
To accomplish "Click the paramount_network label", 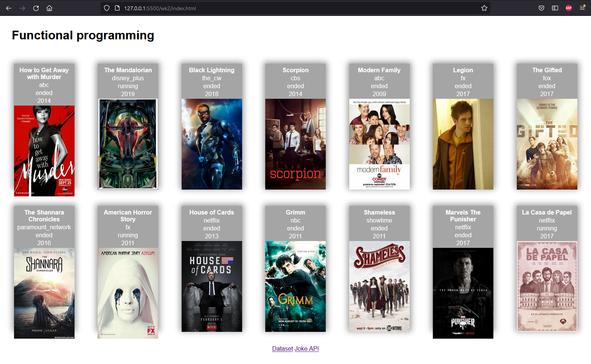I will (44, 227).
